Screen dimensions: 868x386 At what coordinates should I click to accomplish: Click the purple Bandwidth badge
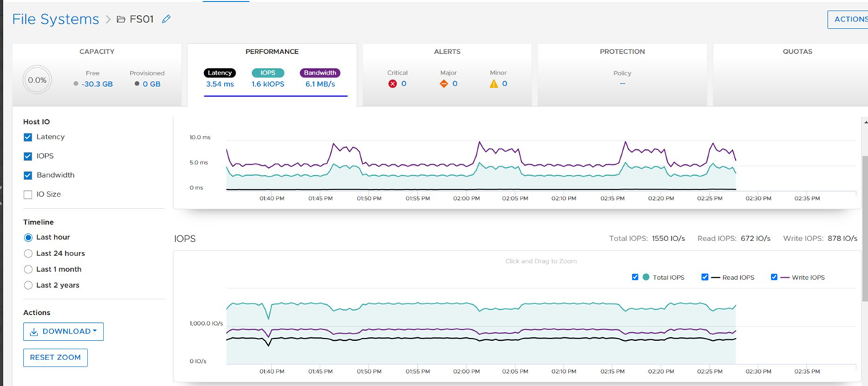[320, 72]
